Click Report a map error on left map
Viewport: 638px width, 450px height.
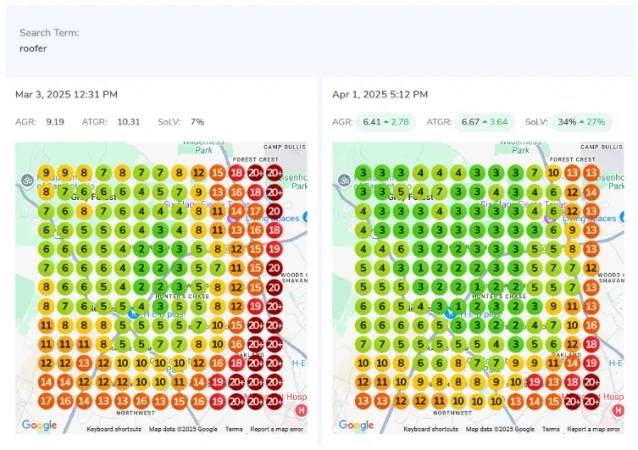click(281, 429)
